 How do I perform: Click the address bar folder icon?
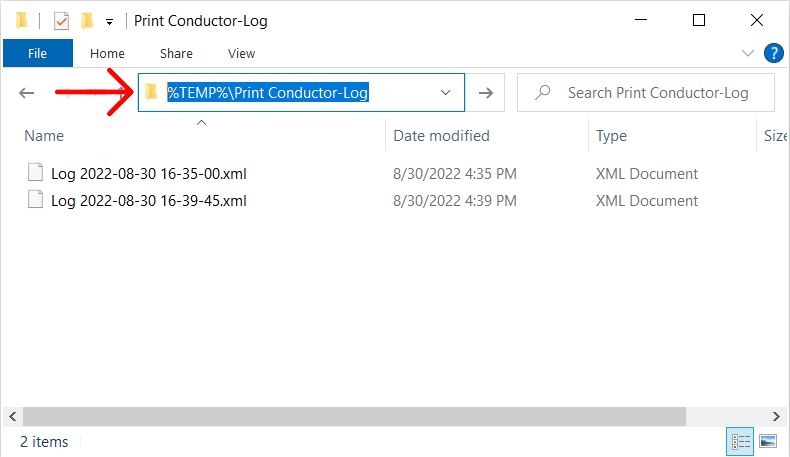tap(151, 92)
